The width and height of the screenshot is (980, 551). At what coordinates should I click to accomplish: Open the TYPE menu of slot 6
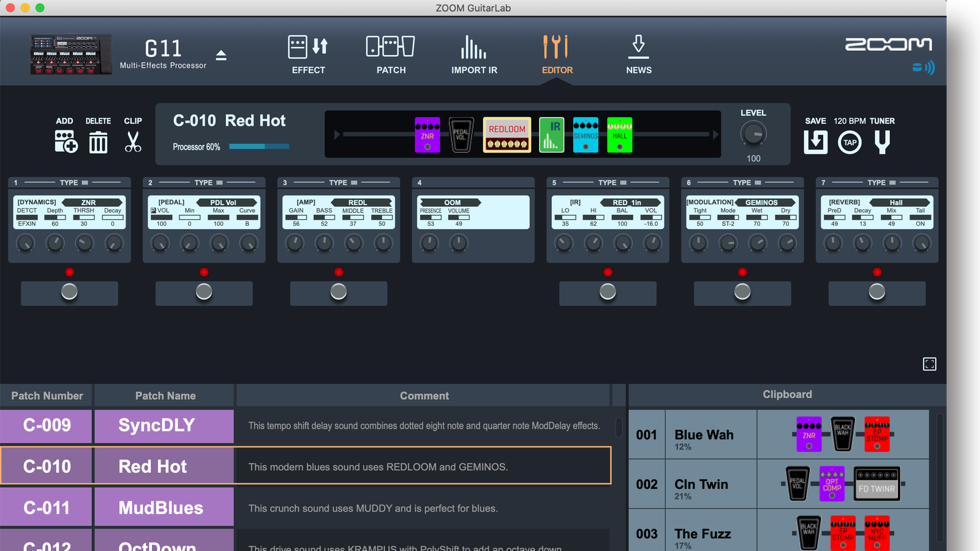pyautogui.click(x=747, y=182)
